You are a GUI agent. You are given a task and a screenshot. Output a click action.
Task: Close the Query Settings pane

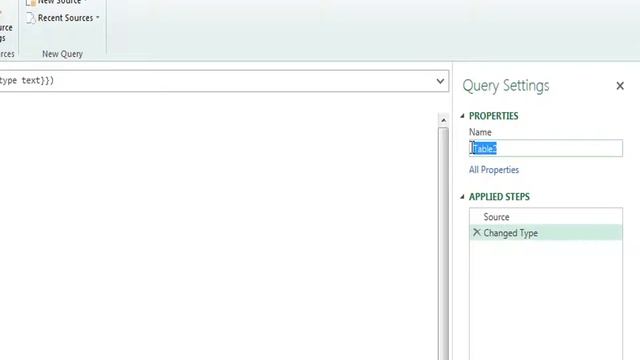(620, 86)
